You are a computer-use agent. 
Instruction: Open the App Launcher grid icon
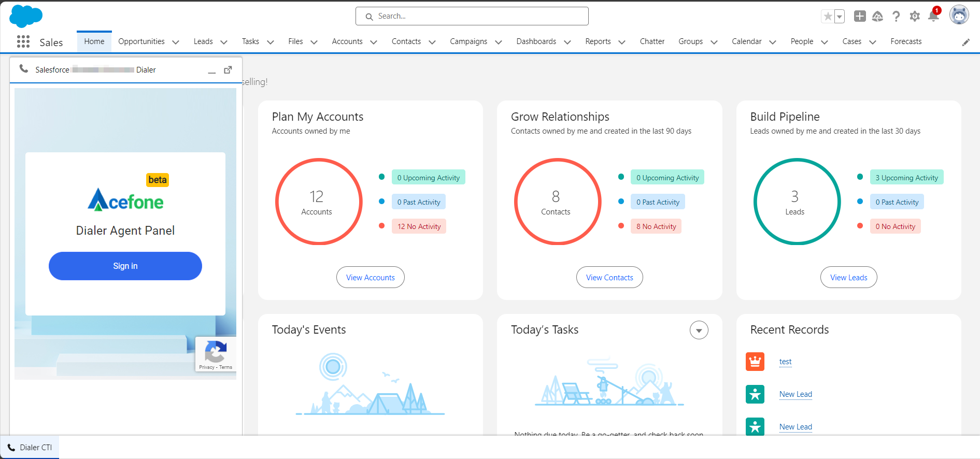(23, 41)
